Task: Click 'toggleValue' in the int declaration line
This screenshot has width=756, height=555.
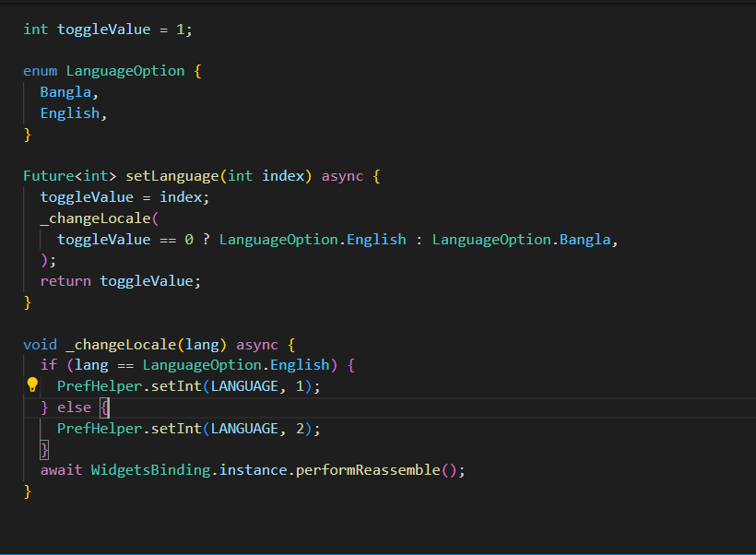Action: 103,30
